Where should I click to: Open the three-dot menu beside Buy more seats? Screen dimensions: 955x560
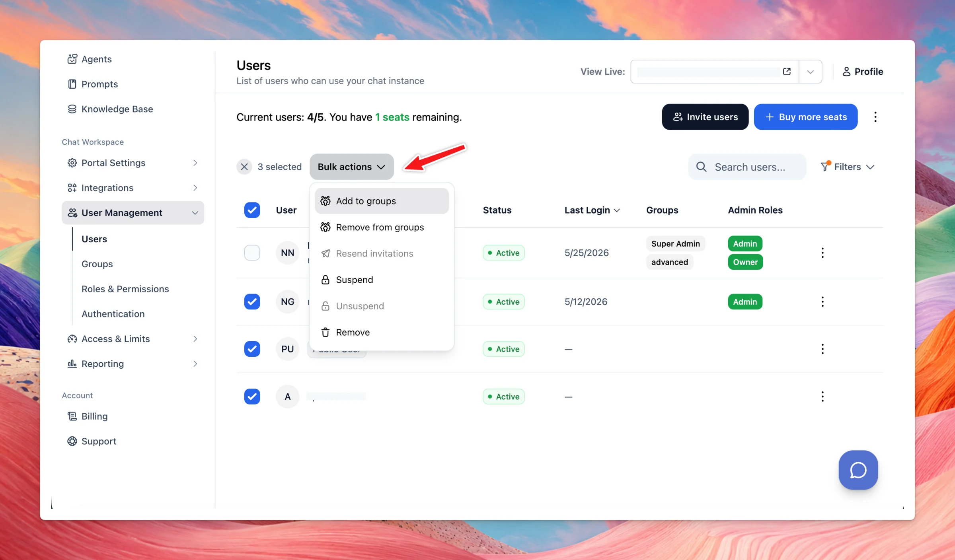875,117
